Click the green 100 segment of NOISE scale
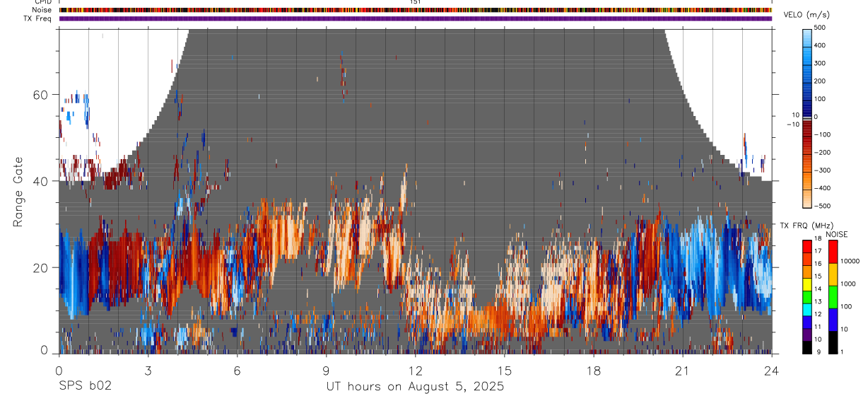The height and width of the screenshot is (401, 868). coord(833,296)
